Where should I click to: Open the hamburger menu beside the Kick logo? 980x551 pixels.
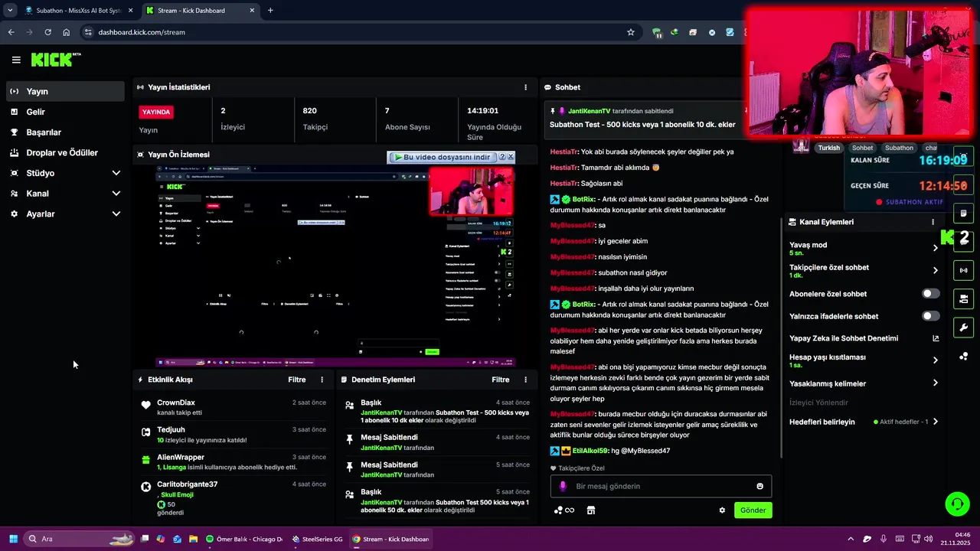16,60
